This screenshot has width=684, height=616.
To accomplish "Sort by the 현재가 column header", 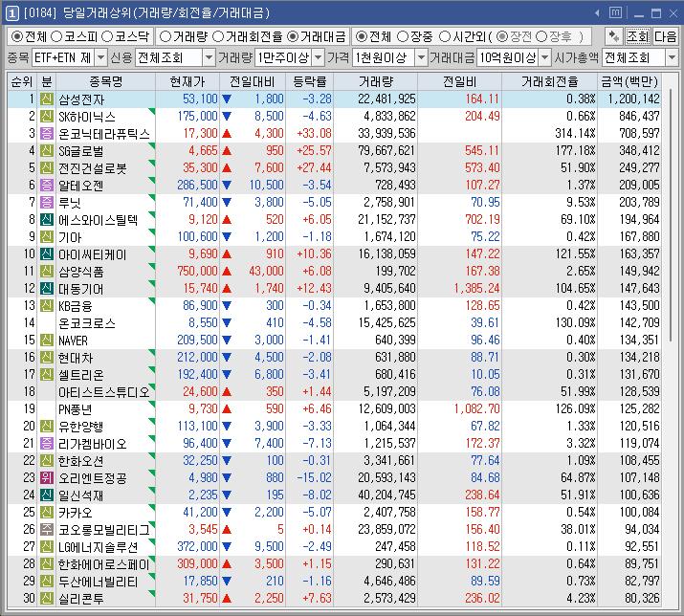I will [188, 81].
